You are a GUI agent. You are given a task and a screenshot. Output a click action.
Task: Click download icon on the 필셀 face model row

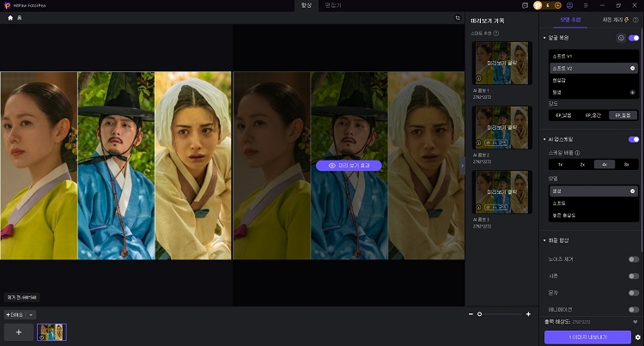tap(633, 93)
